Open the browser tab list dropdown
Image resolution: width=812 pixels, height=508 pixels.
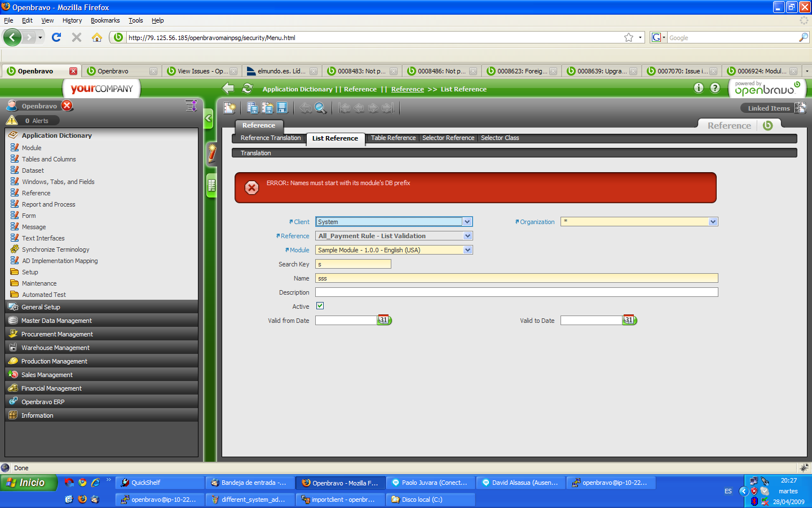(x=807, y=71)
